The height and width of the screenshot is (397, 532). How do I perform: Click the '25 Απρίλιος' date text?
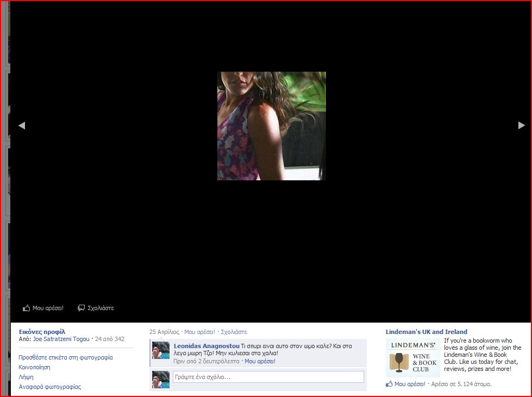[164, 332]
